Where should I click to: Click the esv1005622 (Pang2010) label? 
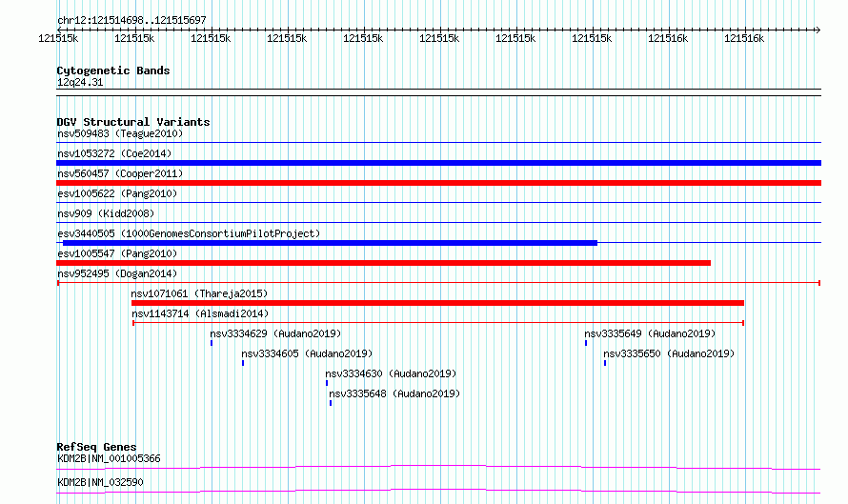pos(117,193)
